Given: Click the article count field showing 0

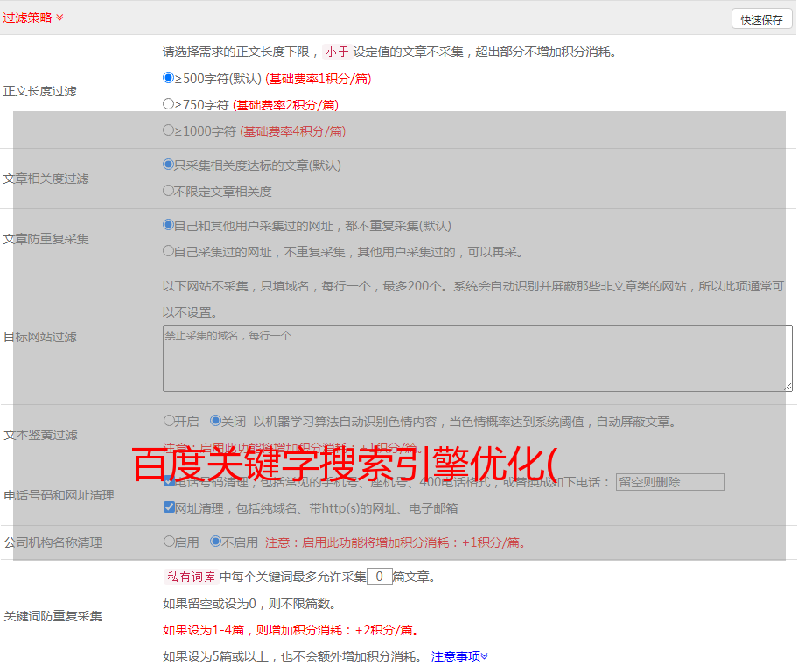Looking at the screenshot, I should (x=379, y=577).
